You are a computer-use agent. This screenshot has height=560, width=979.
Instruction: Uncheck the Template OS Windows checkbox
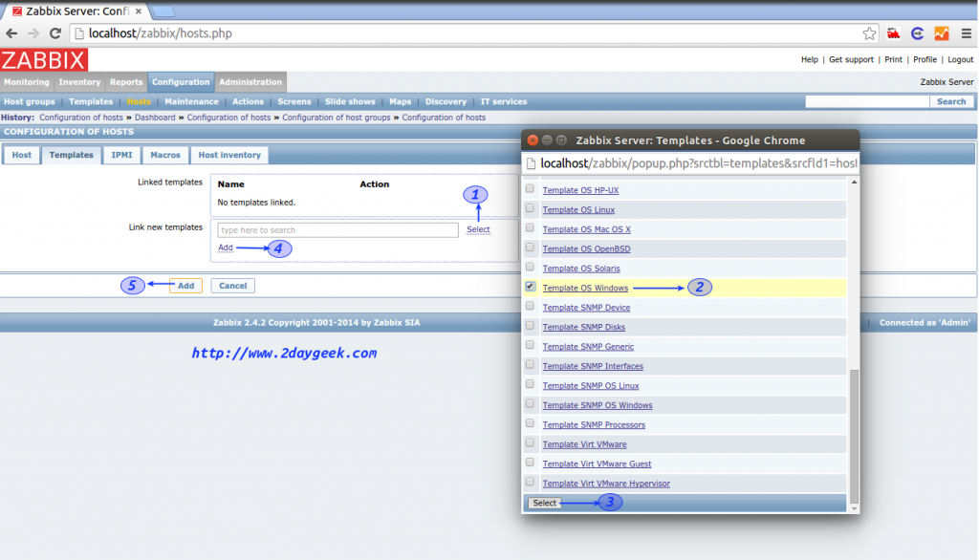click(x=529, y=284)
